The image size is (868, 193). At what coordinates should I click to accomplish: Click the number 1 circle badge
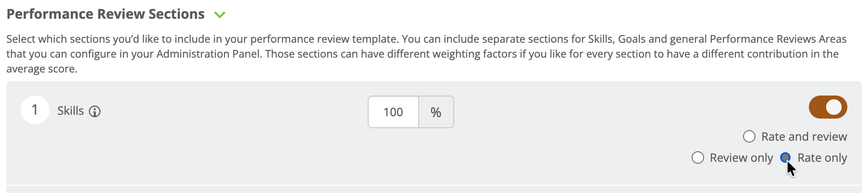(35, 110)
